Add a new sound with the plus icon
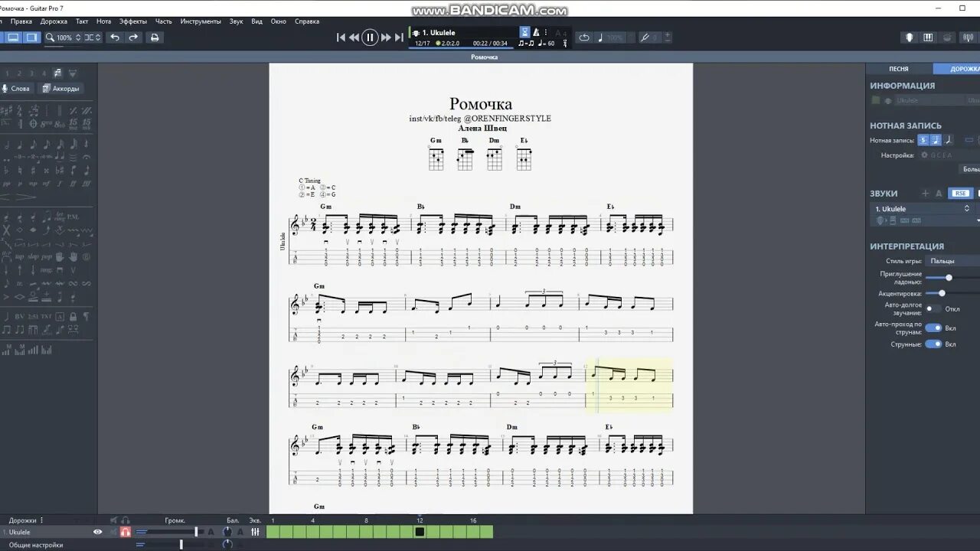Viewport: 980px width, 551px height. pyautogui.click(x=925, y=194)
